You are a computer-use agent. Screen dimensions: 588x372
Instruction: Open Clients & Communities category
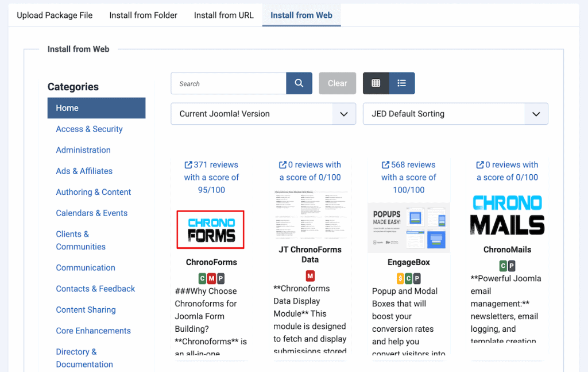(80, 240)
